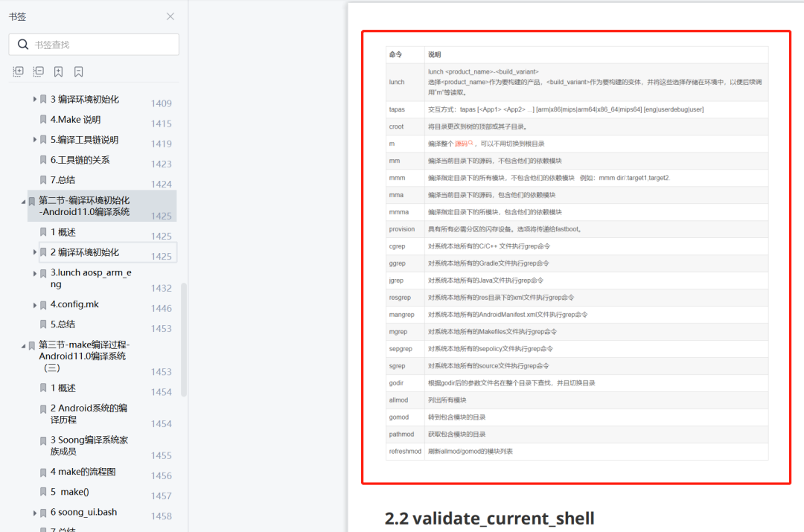Click page number 1446 in bookmarks
Viewport: 804px width, 532px height.
(x=161, y=308)
